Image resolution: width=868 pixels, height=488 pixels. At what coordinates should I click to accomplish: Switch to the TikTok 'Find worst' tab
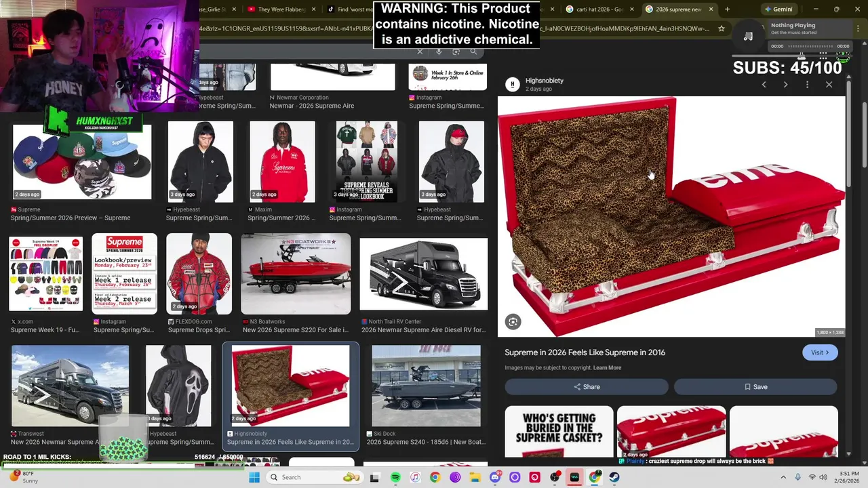point(349,9)
